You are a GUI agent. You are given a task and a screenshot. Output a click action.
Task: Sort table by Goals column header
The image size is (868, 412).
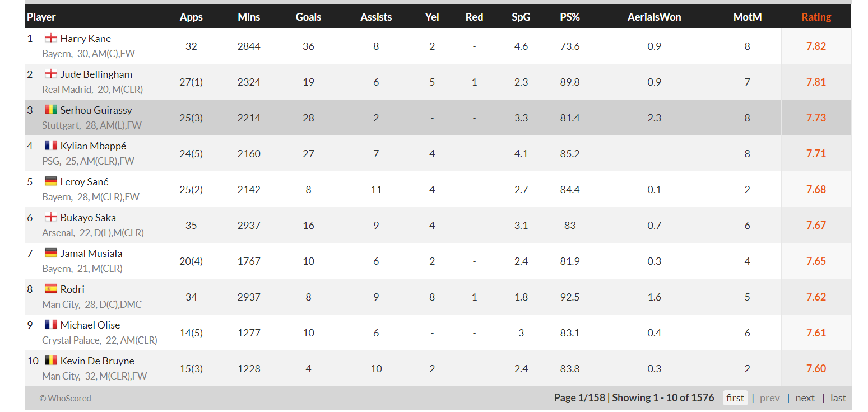[x=308, y=17]
